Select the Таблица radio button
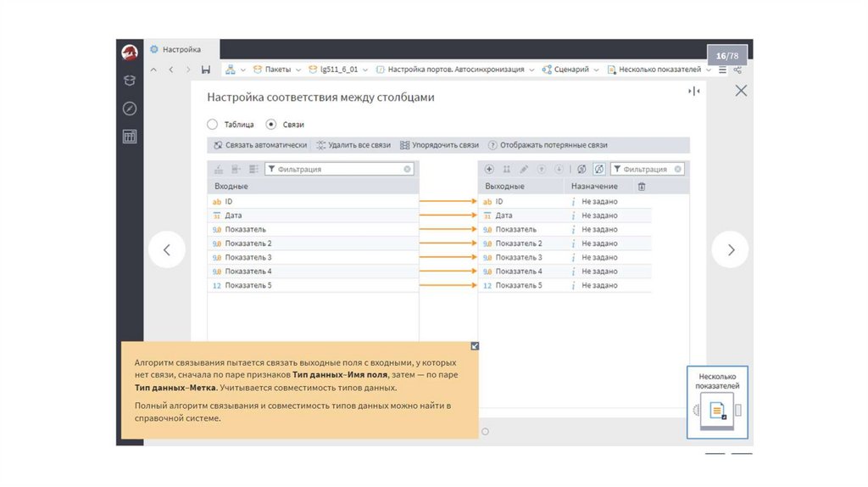 click(x=213, y=124)
